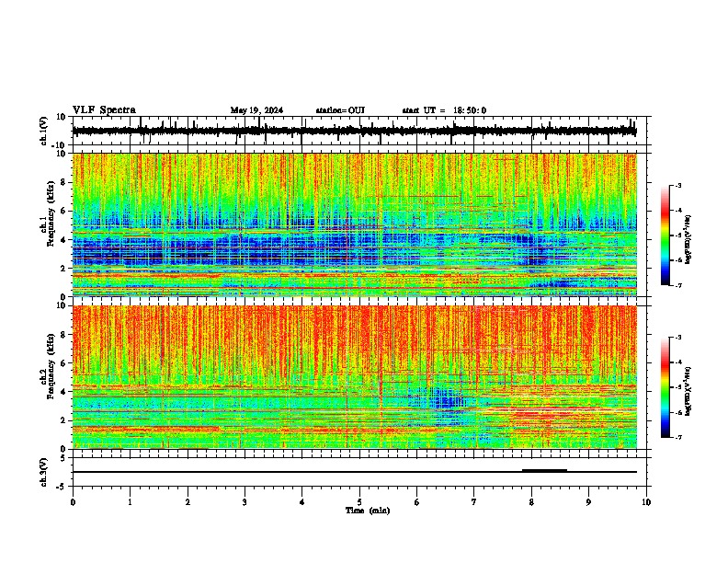Click time axis tick label "4"
The image size is (728, 563).
point(302,502)
